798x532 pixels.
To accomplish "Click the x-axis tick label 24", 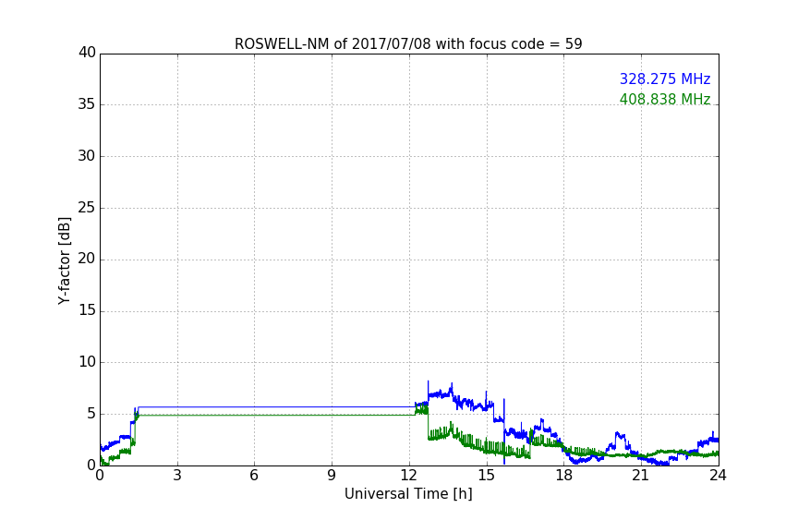I will point(718,476).
